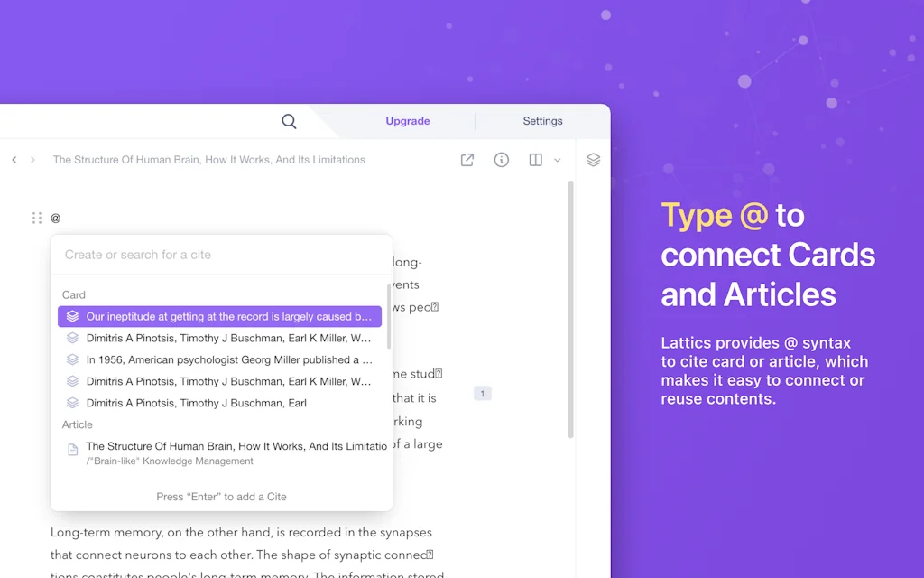Select card 'Our ineptitude at getting at the record'
The height and width of the screenshot is (578, 924).
tap(220, 317)
